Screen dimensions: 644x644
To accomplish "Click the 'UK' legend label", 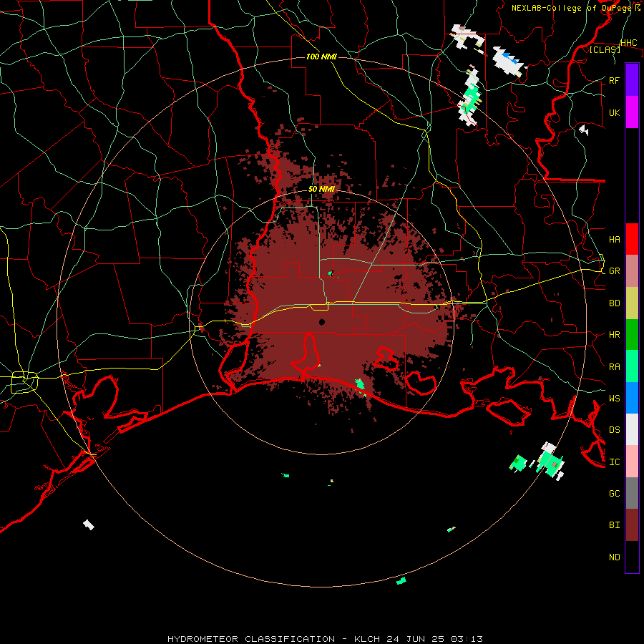I will pos(614,112).
